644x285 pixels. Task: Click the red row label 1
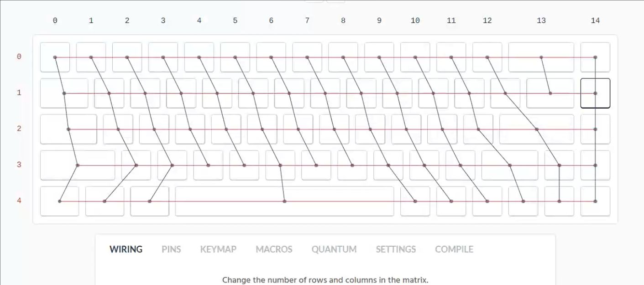[x=19, y=93]
